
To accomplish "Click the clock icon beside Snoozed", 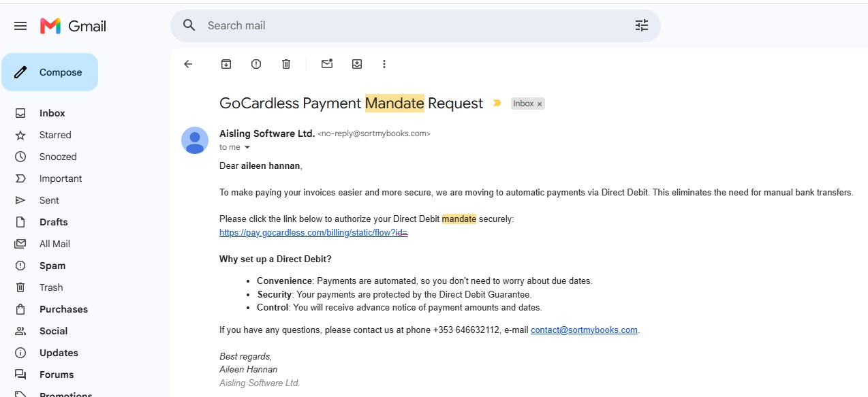I will click(x=20, y=157).
